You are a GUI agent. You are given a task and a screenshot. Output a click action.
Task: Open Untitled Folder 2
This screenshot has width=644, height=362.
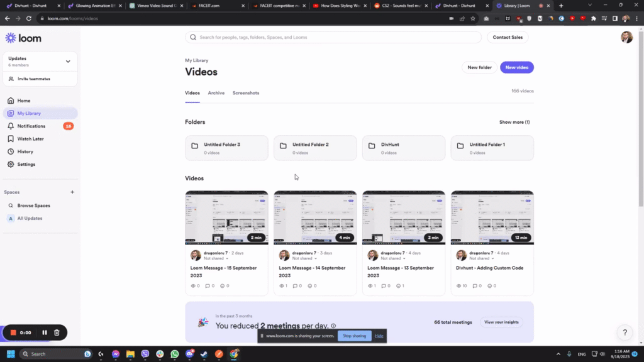point(315,148)
